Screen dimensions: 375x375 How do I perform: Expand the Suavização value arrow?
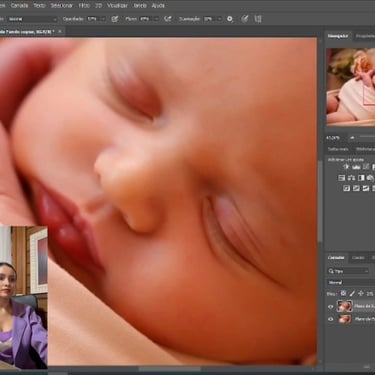coord(219,19)
